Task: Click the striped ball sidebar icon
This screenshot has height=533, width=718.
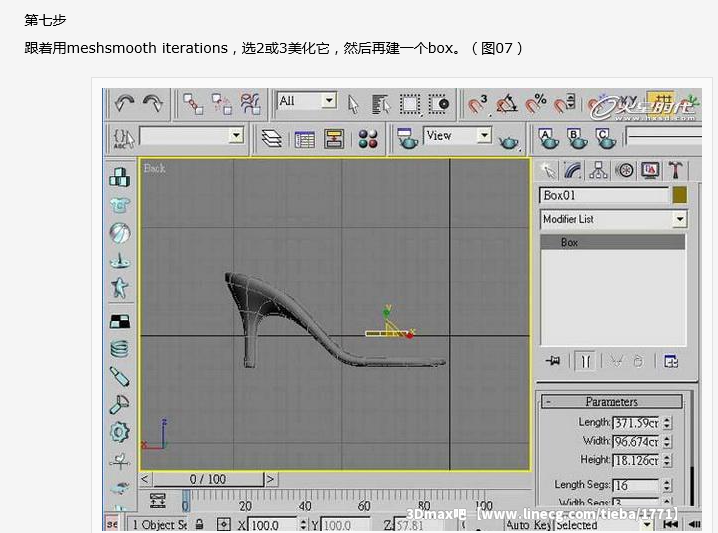Action: pyautogui.click(x=120, y=233)
